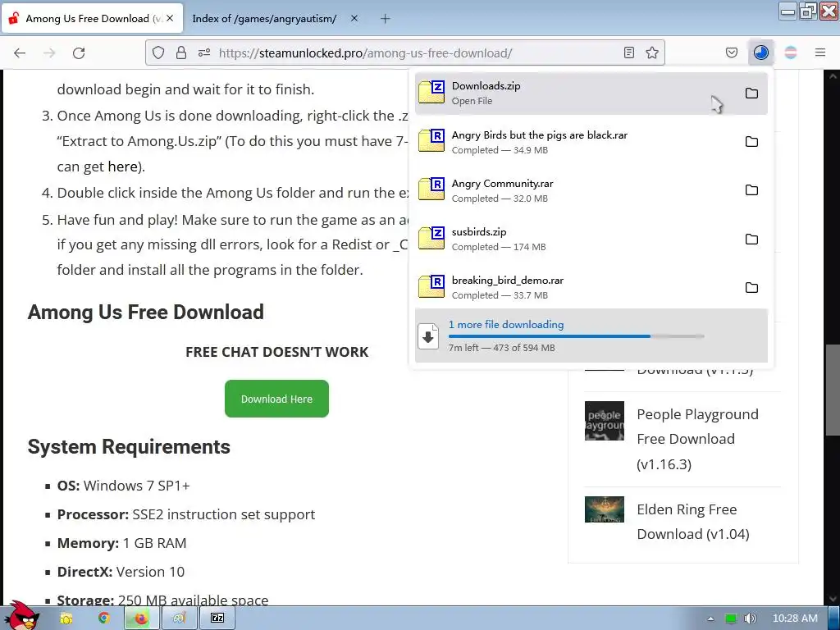Toggle reader view icon
Image resolution: width=840 pixels, height=630 pixels.
pyautogui.click(x=629, y=52)
